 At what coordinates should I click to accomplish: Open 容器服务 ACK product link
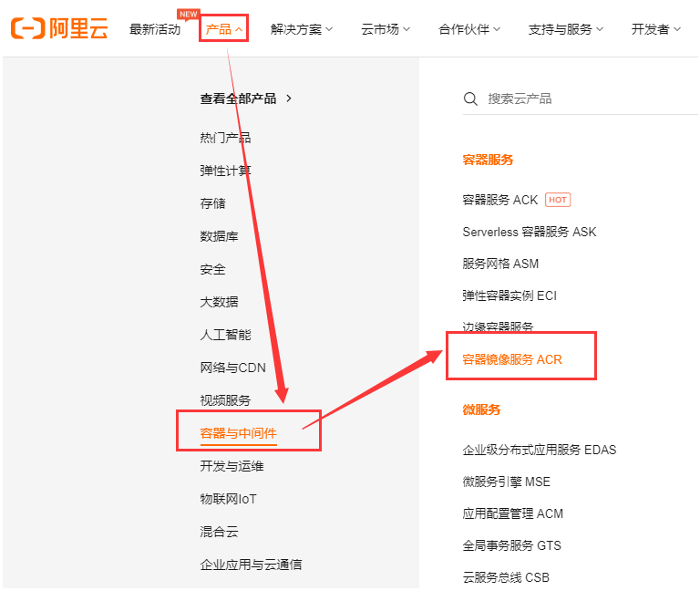point(500,200)
